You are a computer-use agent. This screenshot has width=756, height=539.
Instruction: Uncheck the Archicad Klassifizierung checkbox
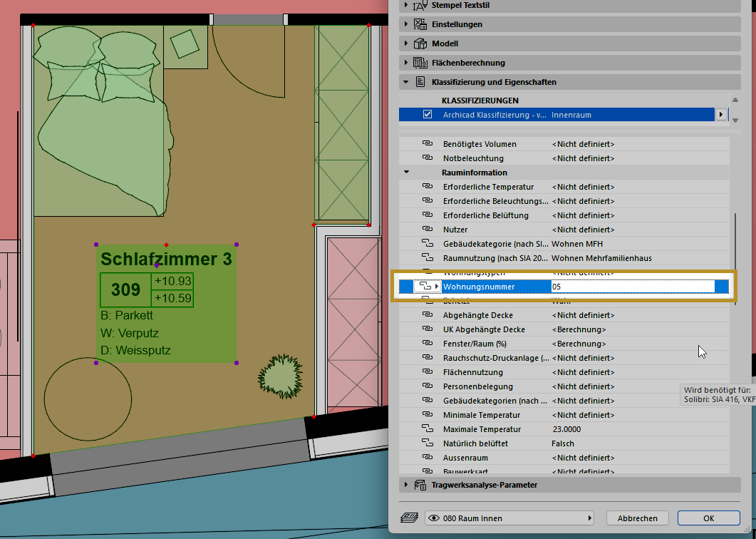point(428,115)
